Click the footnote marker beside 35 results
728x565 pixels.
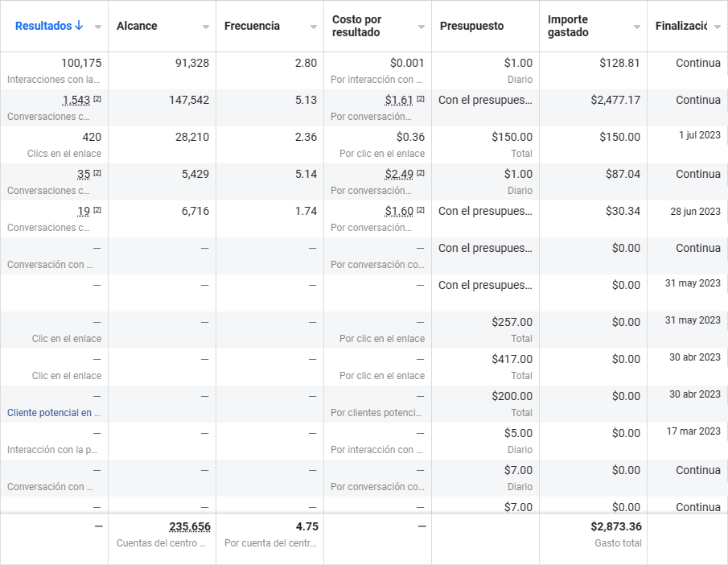[x=97, y=174]
